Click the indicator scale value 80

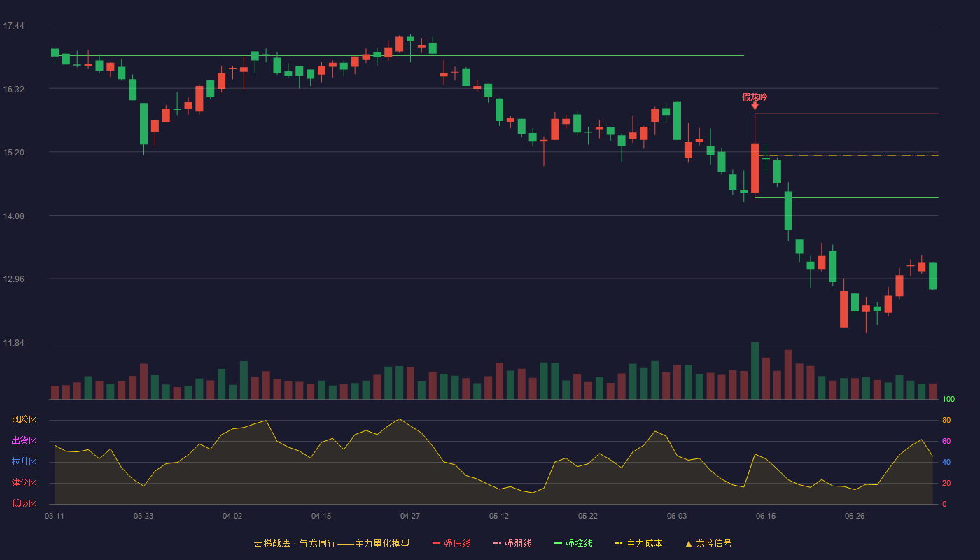[946, 420]
